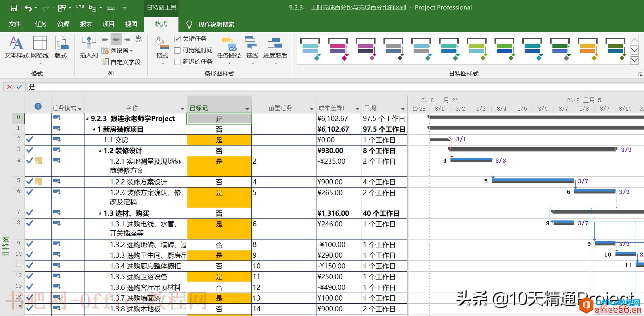This screenshot has height=316, width=644.
Task: Select cost variance cell ¥1,316.00
Action: (x=339, y=213)
